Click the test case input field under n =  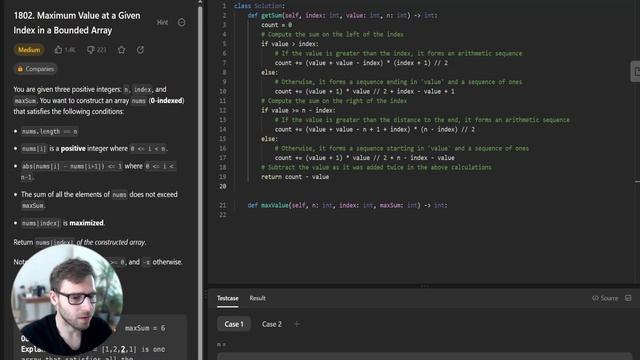[x=424, y=356]
